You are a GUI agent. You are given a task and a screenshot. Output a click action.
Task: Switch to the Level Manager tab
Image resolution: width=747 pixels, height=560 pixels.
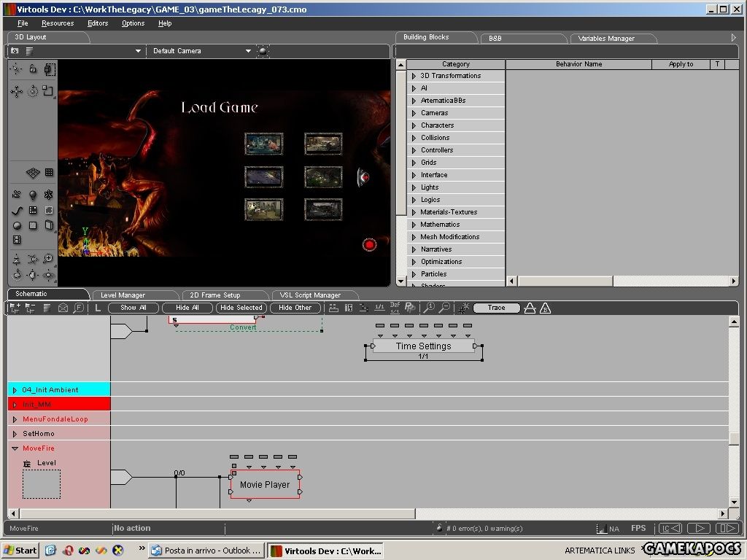tap(123, 295)
